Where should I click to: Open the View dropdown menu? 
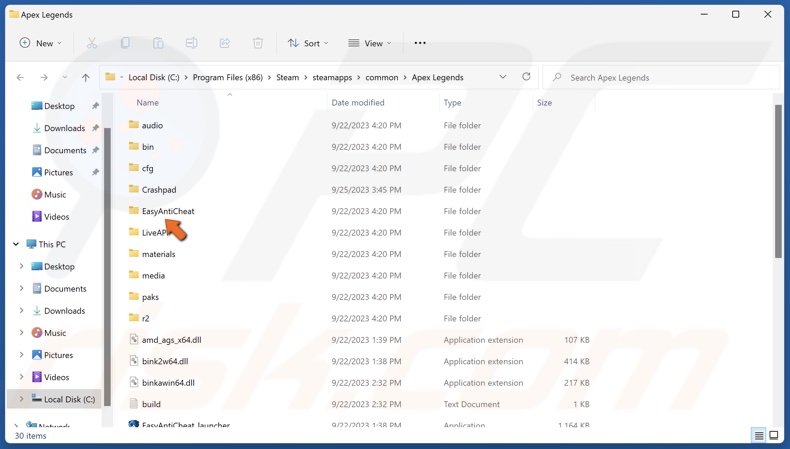(x=370, y=43)
